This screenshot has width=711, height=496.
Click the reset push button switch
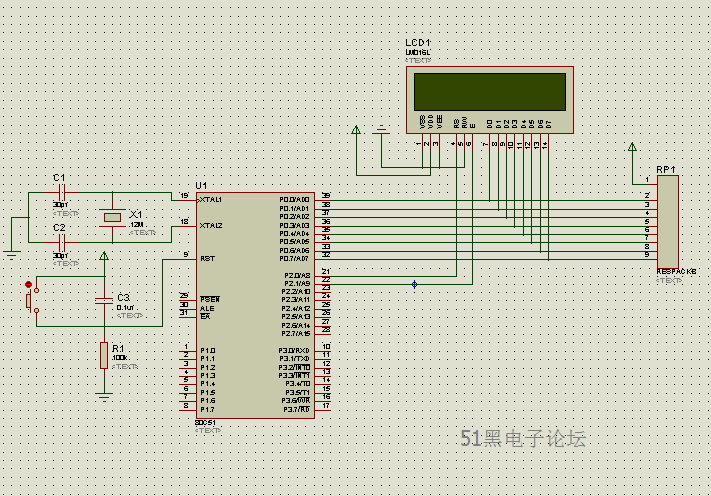pyautogui.click(x=32, y=300)
